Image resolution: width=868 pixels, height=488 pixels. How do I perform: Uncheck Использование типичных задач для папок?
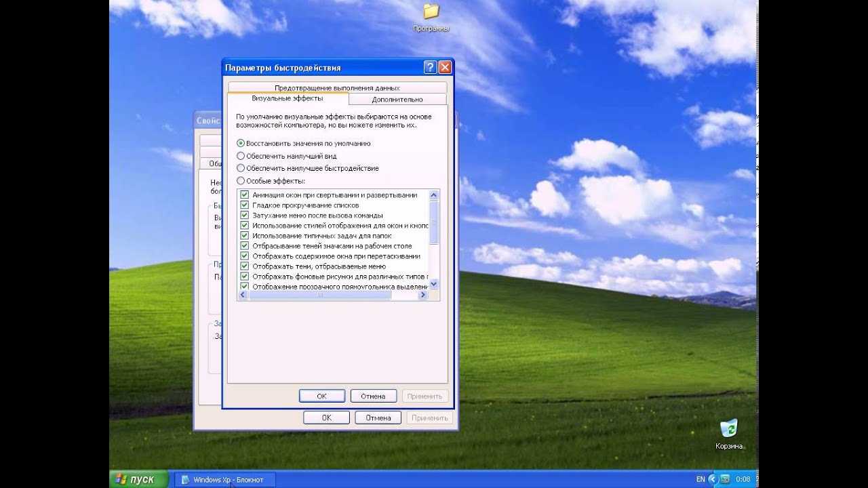245,236
